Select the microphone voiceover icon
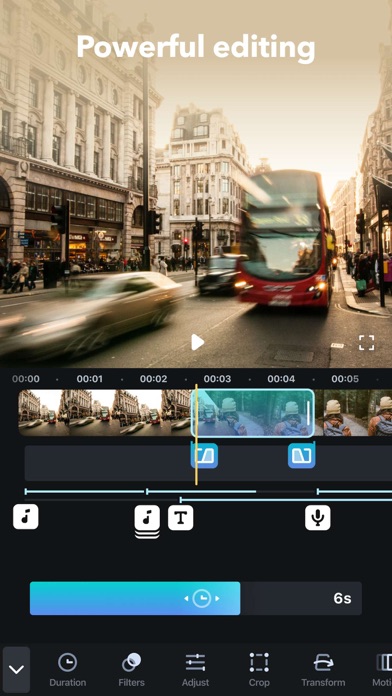 pos(318,518)
